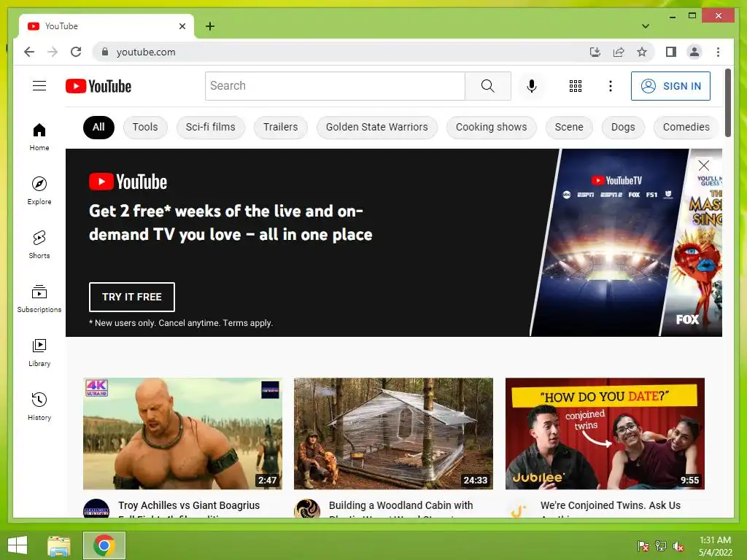Open Explore in the sidebar
The height and width of the screenshot is (560, 747).
[39, 190]
